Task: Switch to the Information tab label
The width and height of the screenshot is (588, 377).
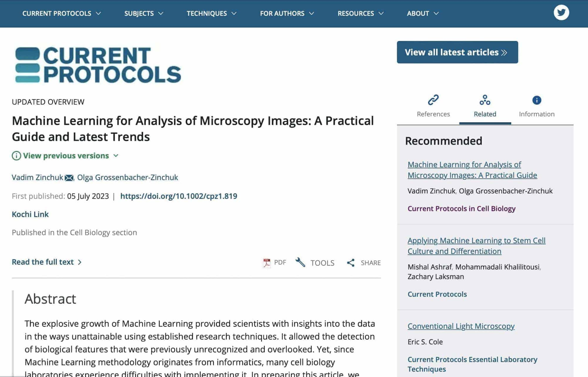Action: click(537, 114)
